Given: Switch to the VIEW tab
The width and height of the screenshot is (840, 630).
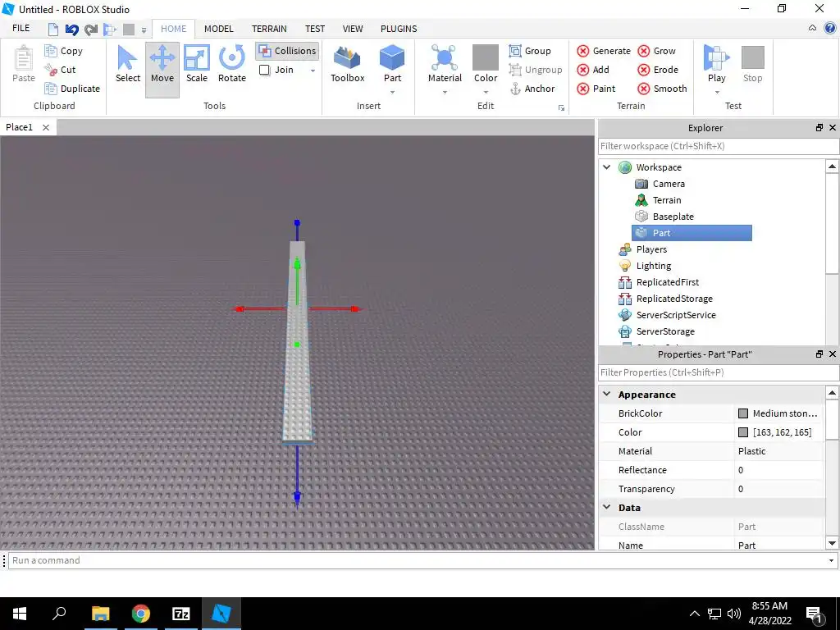Looking at the screenshot, I should (353, 29).
